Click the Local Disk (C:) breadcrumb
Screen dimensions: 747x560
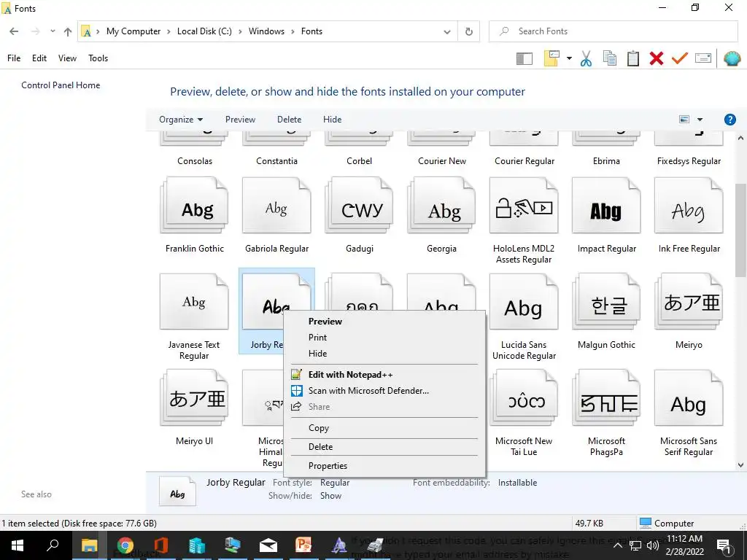(204, 31)
